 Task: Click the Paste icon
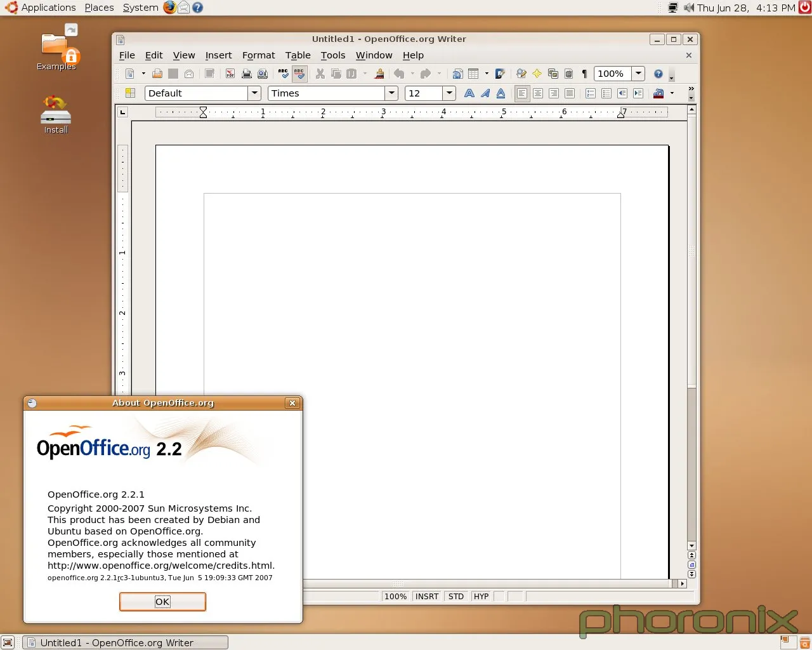(352, 74)
